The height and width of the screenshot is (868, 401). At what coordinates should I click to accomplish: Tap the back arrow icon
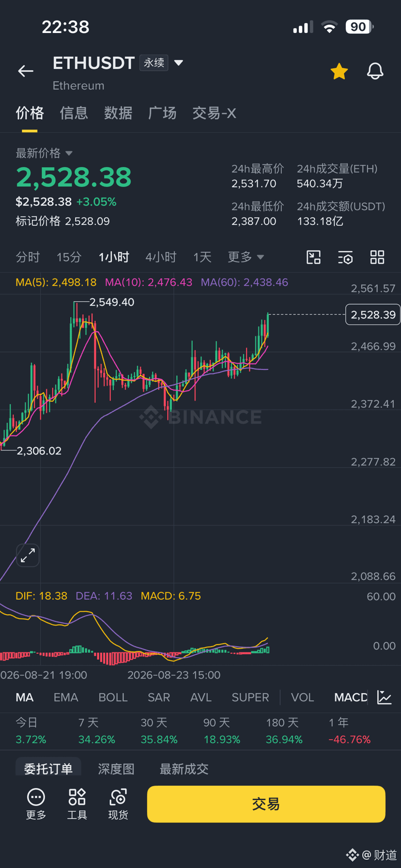[x=26, y=71]
